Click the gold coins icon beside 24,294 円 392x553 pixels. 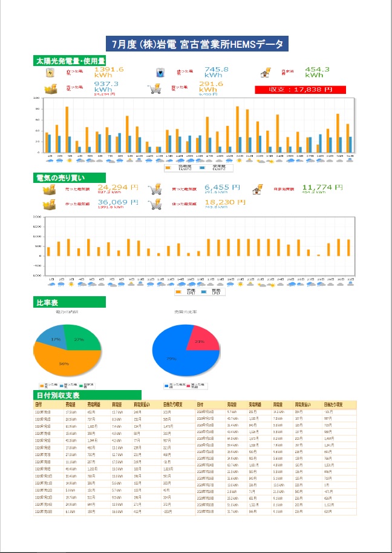[48, 190]
